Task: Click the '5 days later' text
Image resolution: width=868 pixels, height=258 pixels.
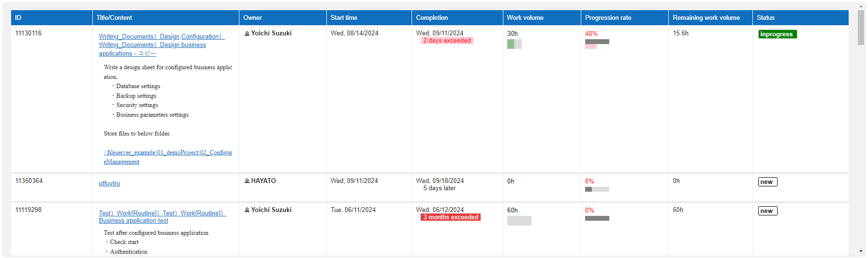Action: click(x=440, y=188)
